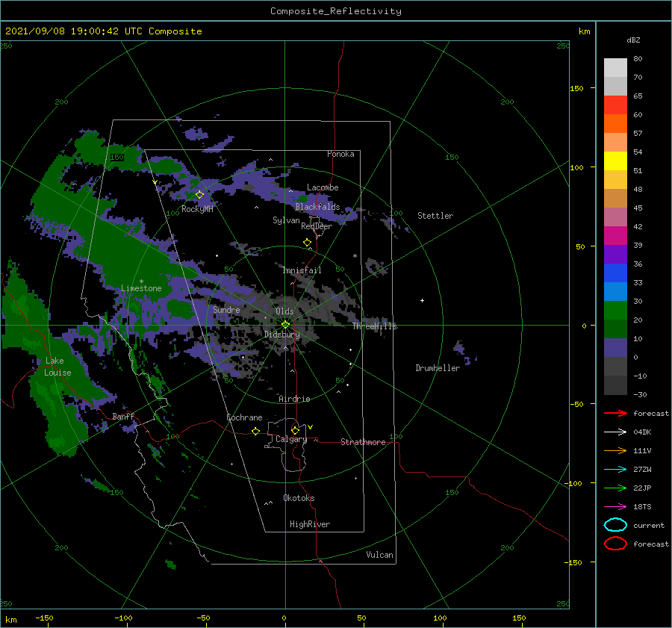Click the green 22JP arrow symbol

[x=615, y=488]
